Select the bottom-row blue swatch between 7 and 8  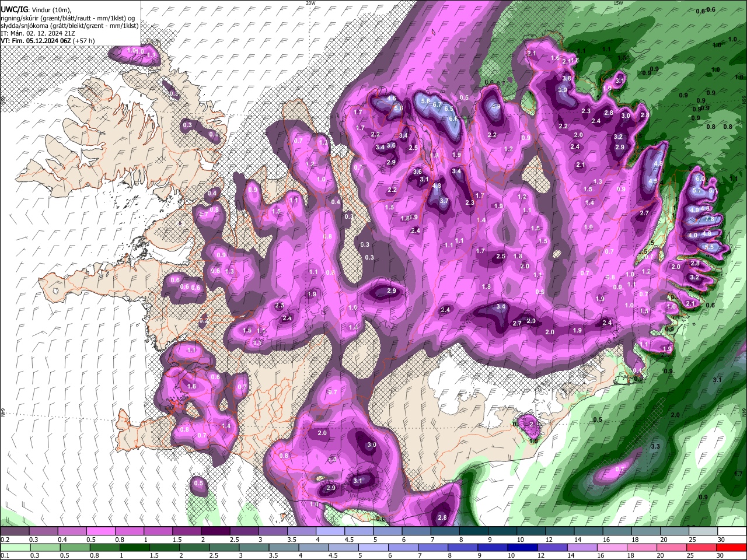click(x=434, y=547)
